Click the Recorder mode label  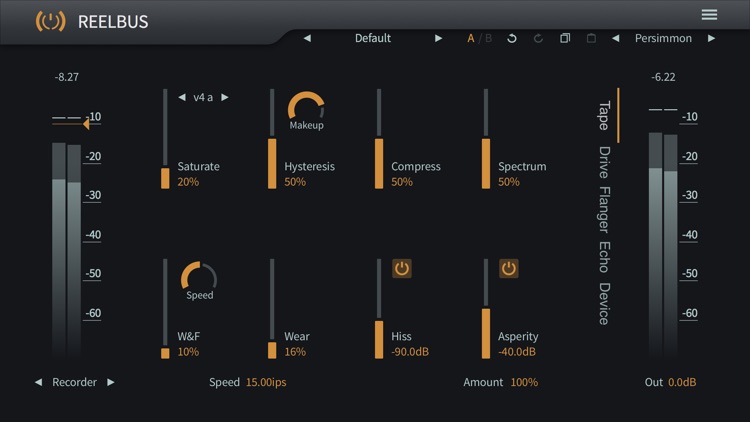pos(74,382)
